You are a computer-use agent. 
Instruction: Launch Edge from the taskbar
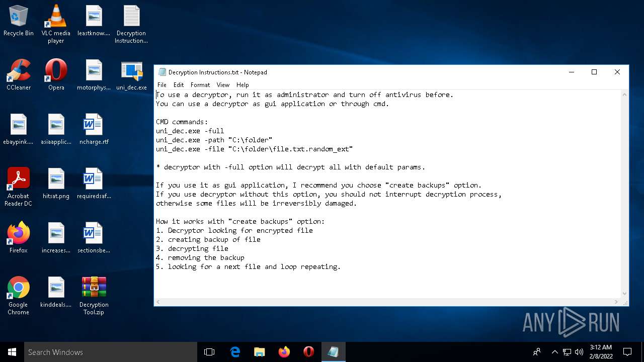[235, 352]
